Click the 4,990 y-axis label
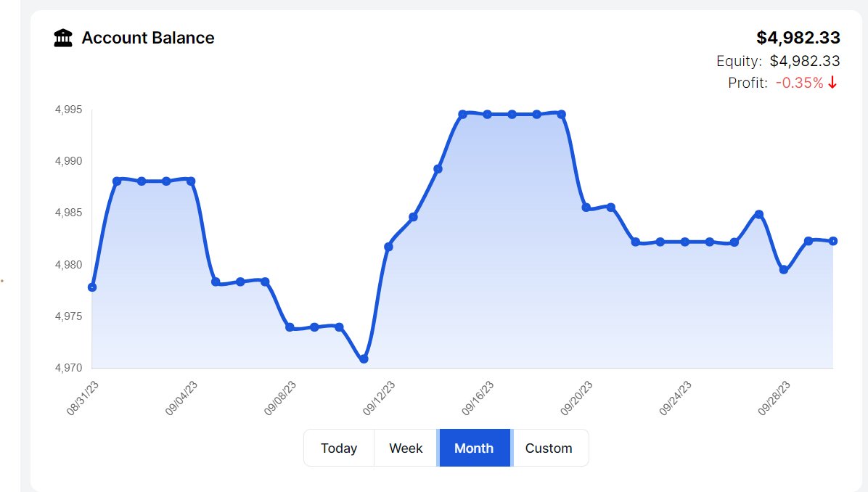This screenshot has width=868, height=492. (x=69, y=161)
